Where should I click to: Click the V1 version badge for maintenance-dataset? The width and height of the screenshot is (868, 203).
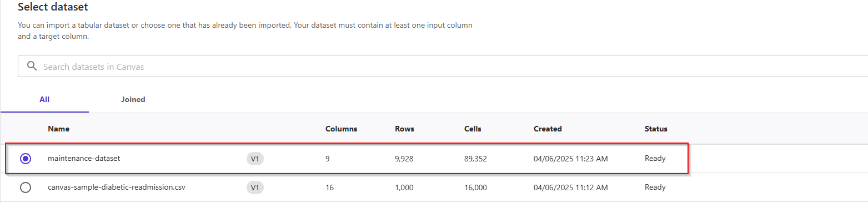tap(255, 159)
